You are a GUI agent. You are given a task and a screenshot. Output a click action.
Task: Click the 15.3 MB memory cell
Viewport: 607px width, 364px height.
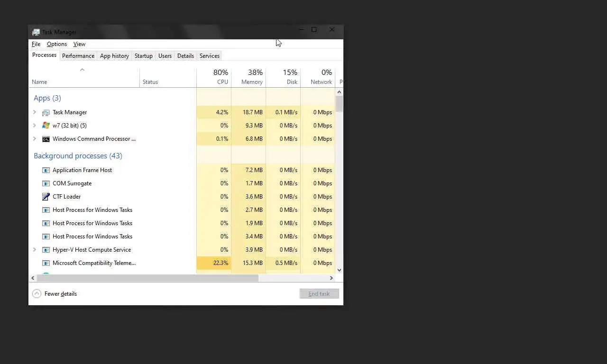248,263
